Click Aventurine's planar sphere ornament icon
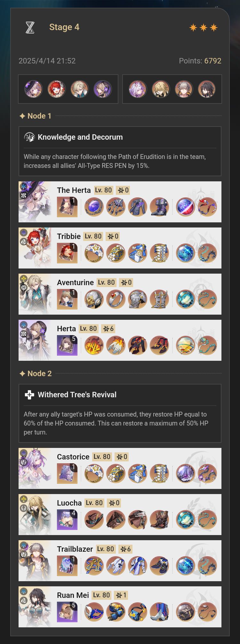Viewport: 240px width, 644px height. pyautogui.click(x=186, y=299)
